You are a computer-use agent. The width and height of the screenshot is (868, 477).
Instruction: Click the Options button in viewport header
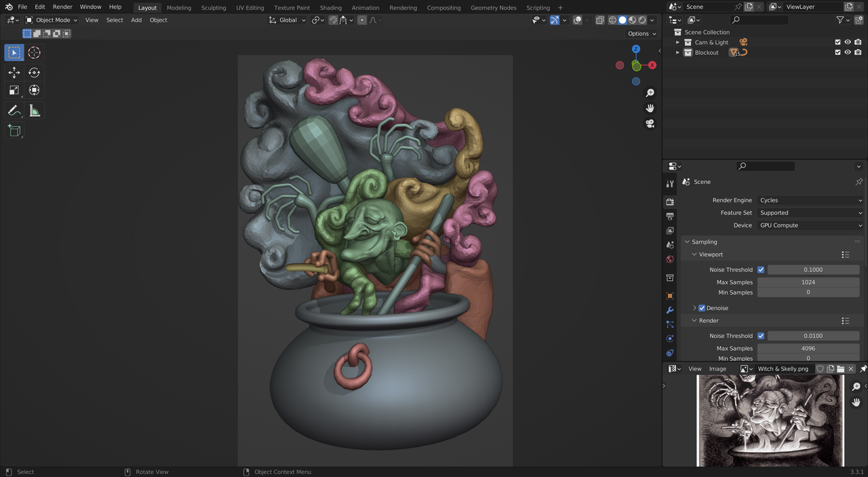pyautogui.click(x=641, y=33)
